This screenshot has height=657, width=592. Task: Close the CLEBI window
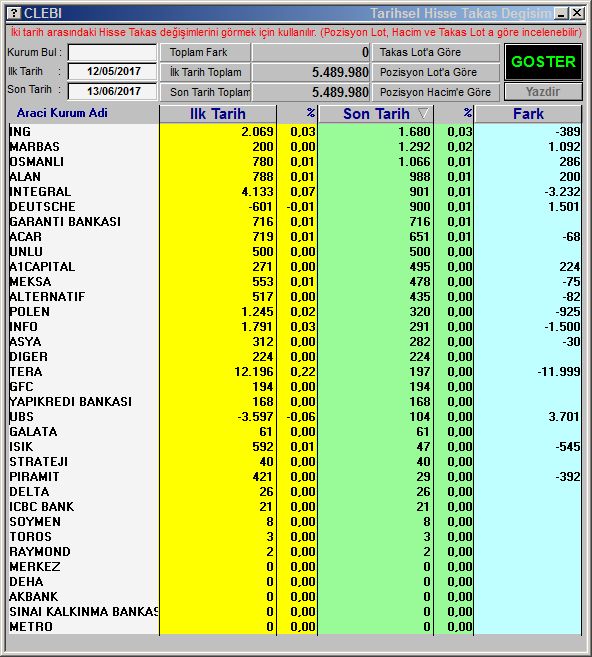tap(576, 13)
